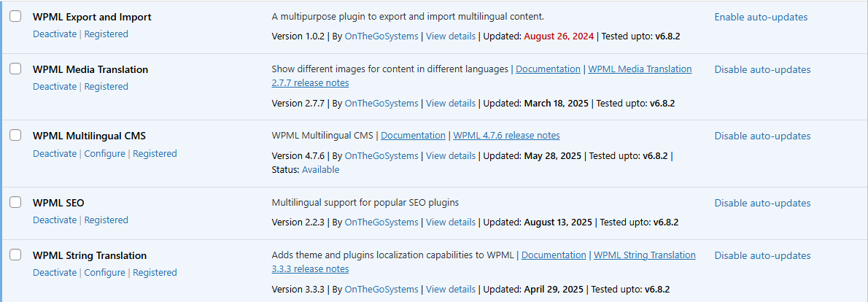
Task: Toggle the WPML SEO plugin checkbox
Action: pyautogui.click(x=15, y=202)
